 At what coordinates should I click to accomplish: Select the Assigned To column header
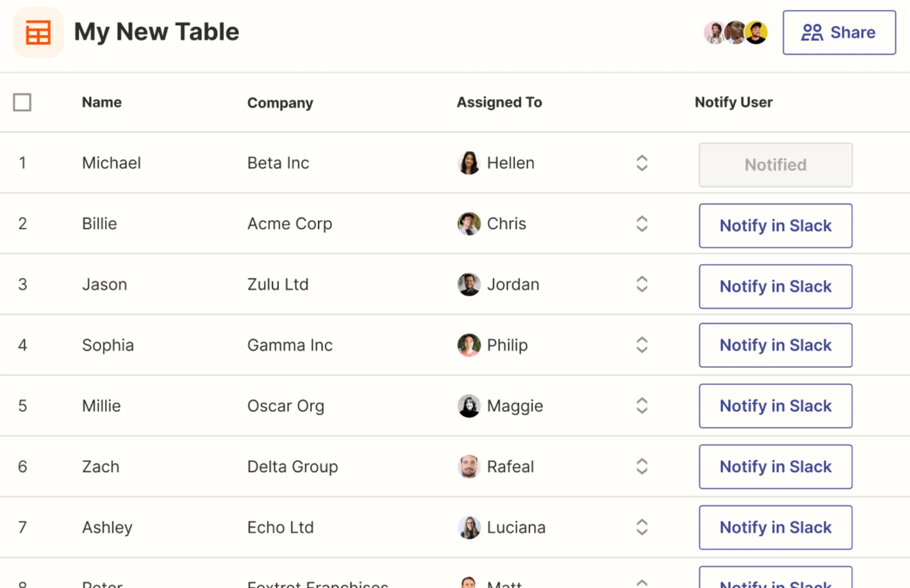(499, 102)
